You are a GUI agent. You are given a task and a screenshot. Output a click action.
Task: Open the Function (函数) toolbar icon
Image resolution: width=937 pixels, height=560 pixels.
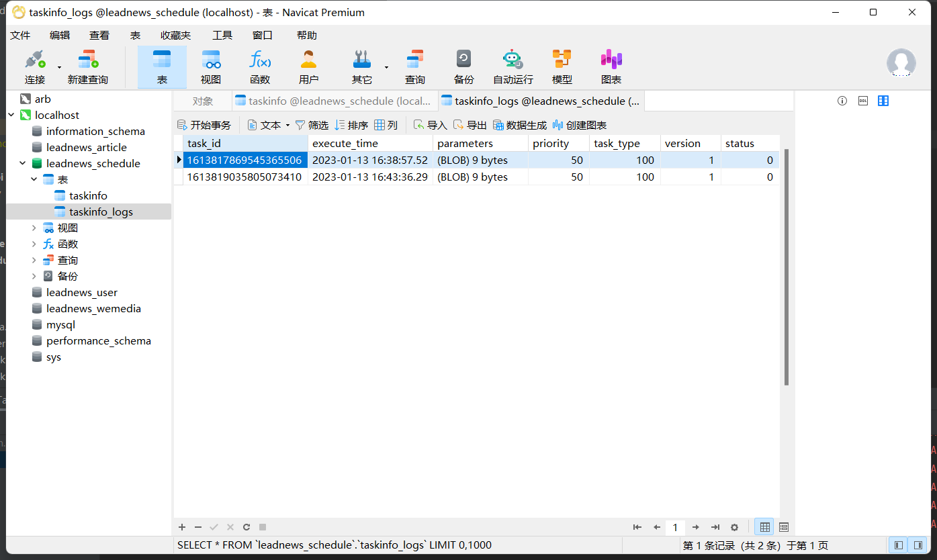[260, 66]
